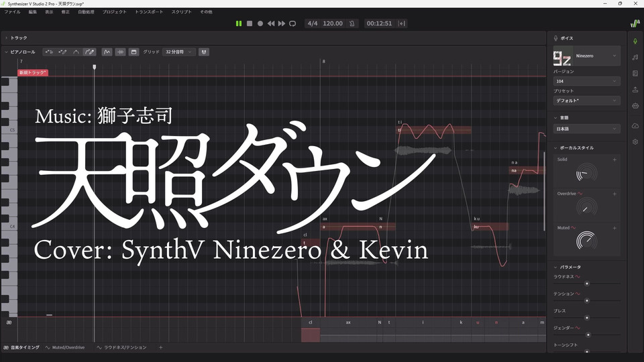Click the ブレス slider handle
Screen dimensions: 644x362
pos(587,318)
